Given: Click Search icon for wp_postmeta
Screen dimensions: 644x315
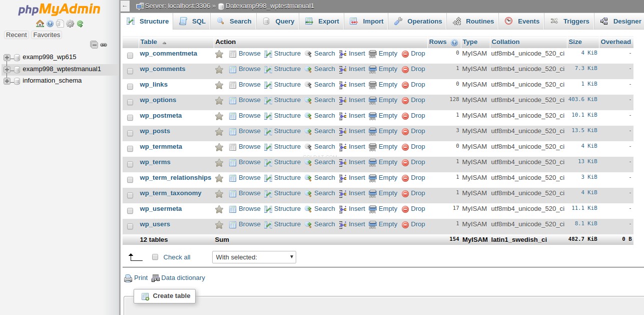Looking at the screenshot, I should (x=308, y=116).
